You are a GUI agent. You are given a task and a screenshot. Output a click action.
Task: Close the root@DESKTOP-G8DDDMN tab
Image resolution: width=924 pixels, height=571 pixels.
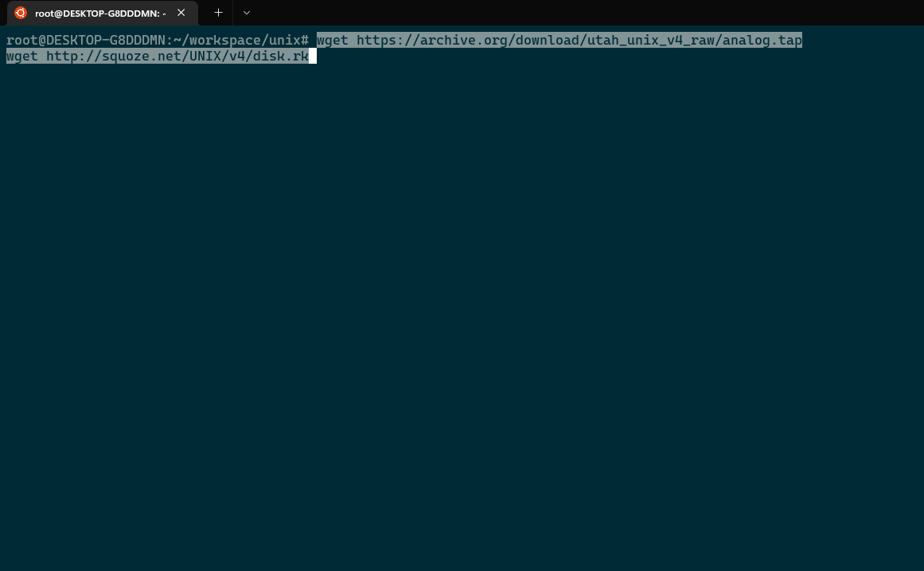[181, 13]
